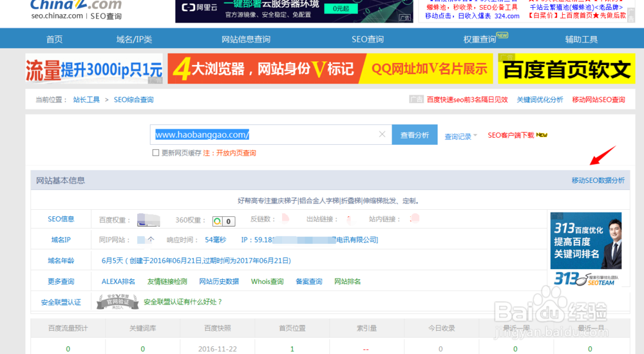This screenshot has height=354, width=644.
Task: Click the SEO客户端下载 link
Action: pyautogui.click(x=511, y=135)
